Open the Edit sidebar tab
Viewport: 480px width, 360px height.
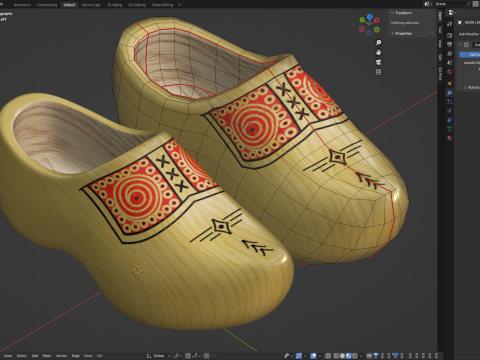[440, 57]
